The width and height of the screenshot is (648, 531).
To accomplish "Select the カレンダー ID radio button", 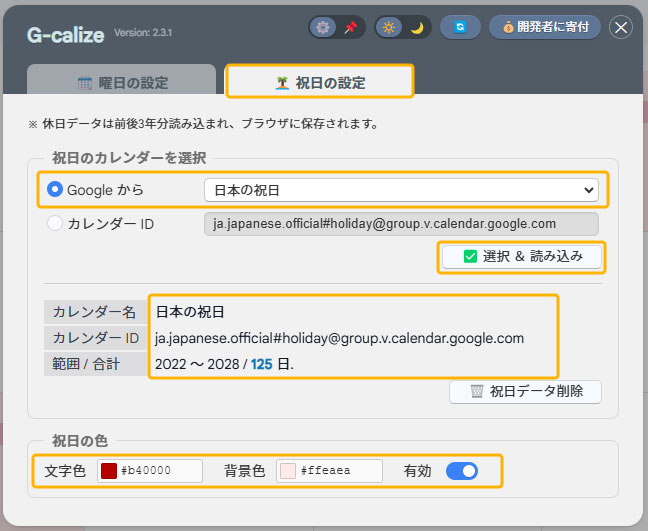I will pyautogui.click(x=55, y=224).
